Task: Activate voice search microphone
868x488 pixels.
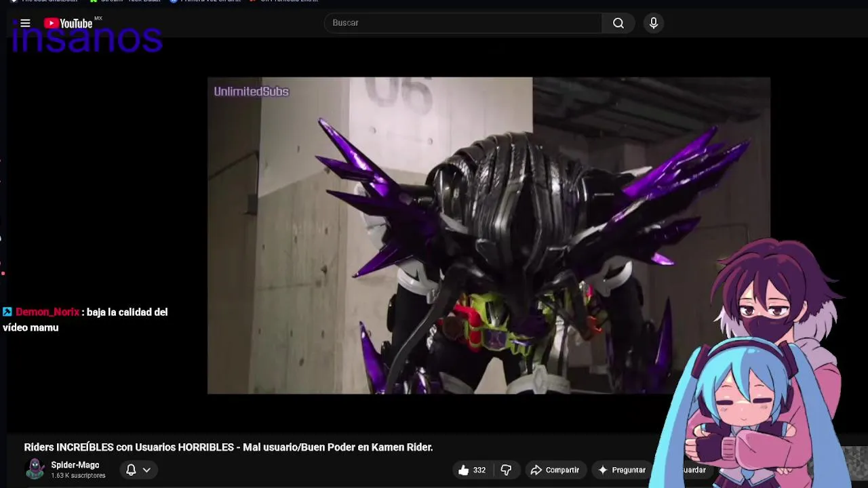Action: point(654,23)
